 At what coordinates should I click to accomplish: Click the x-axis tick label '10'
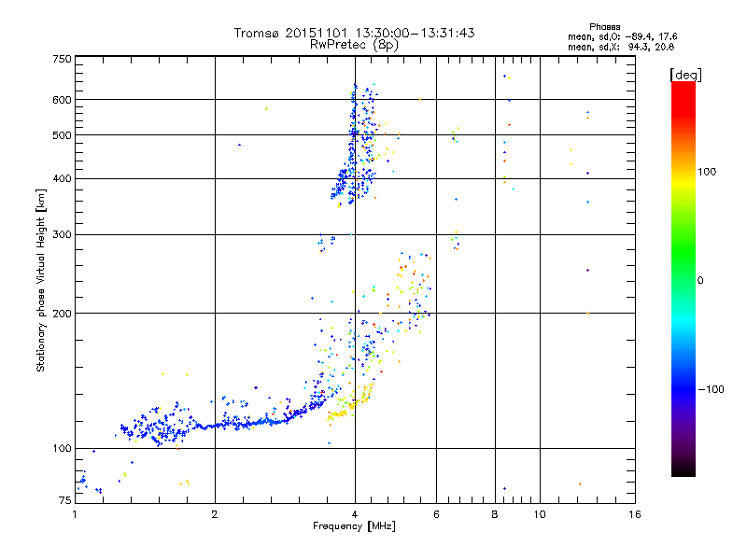[x=540, y=514]
